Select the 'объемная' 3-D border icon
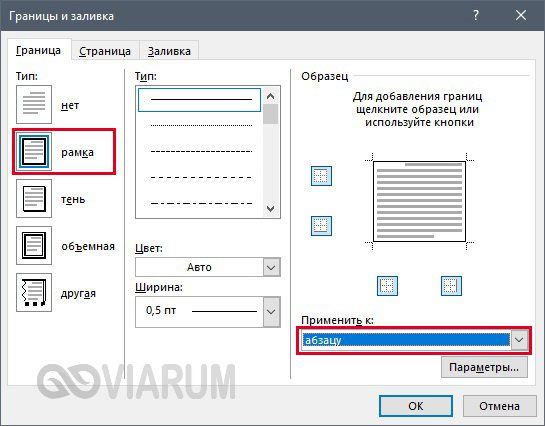 [34, 245]
